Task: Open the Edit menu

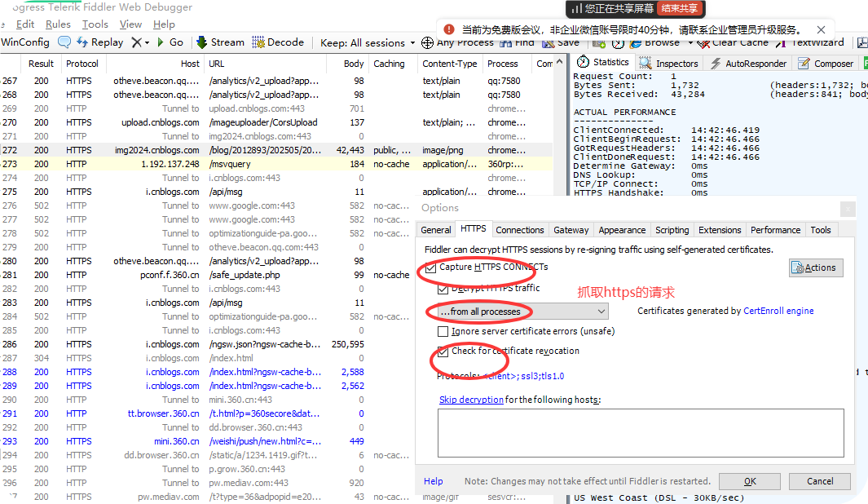Action: click(x=25, y=24)
